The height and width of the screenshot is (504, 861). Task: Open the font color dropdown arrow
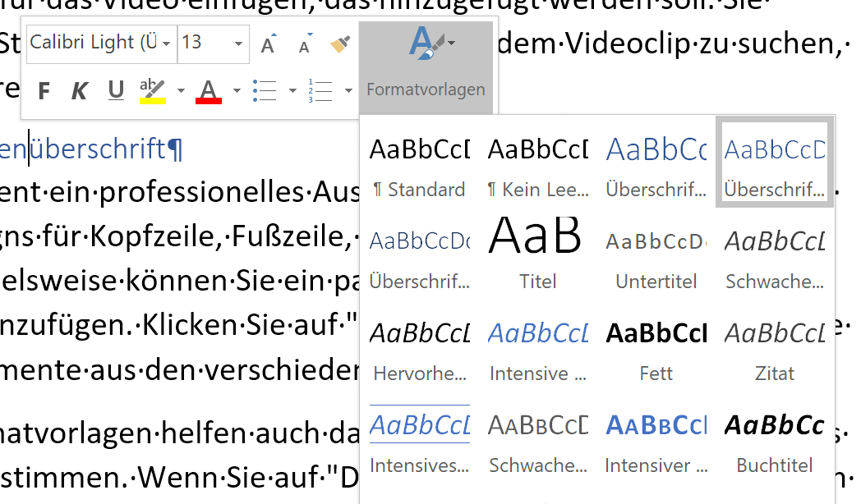click(x=237, y=90)
